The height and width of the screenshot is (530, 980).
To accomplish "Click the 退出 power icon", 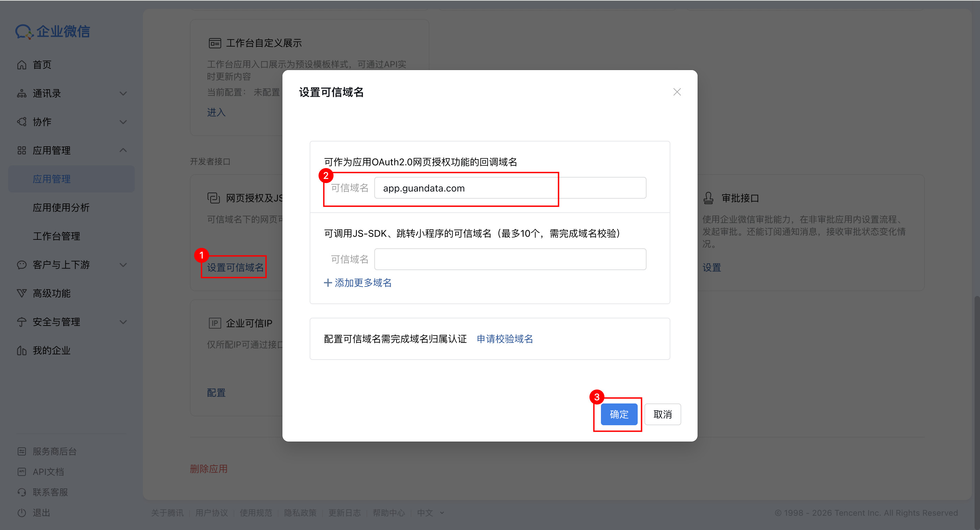I will [22, 513].
